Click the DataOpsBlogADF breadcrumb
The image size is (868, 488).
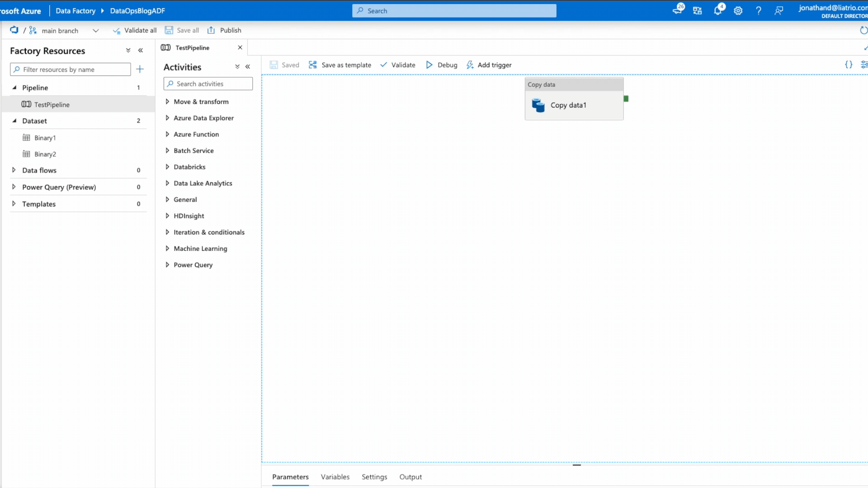(x=137, y=11)
